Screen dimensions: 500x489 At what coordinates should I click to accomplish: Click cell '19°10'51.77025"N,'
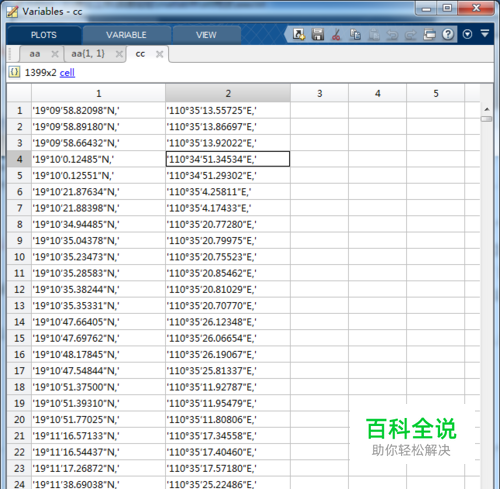click(99, 420)
